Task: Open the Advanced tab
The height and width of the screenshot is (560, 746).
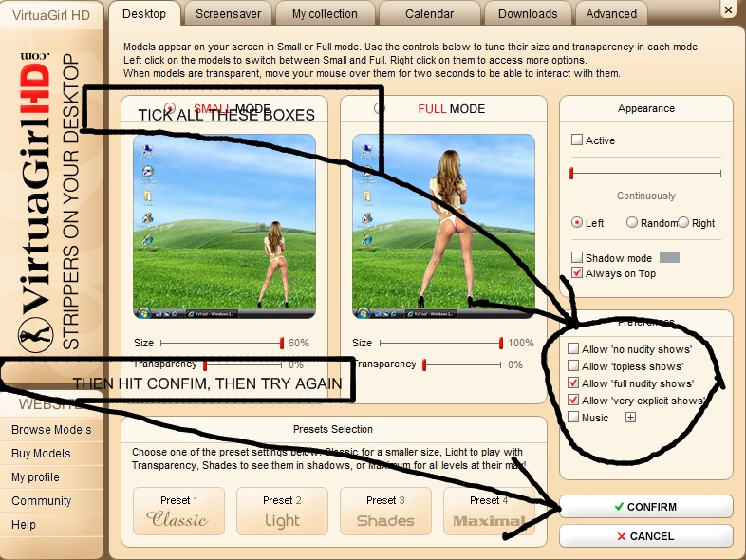Action: pos(611,14)
